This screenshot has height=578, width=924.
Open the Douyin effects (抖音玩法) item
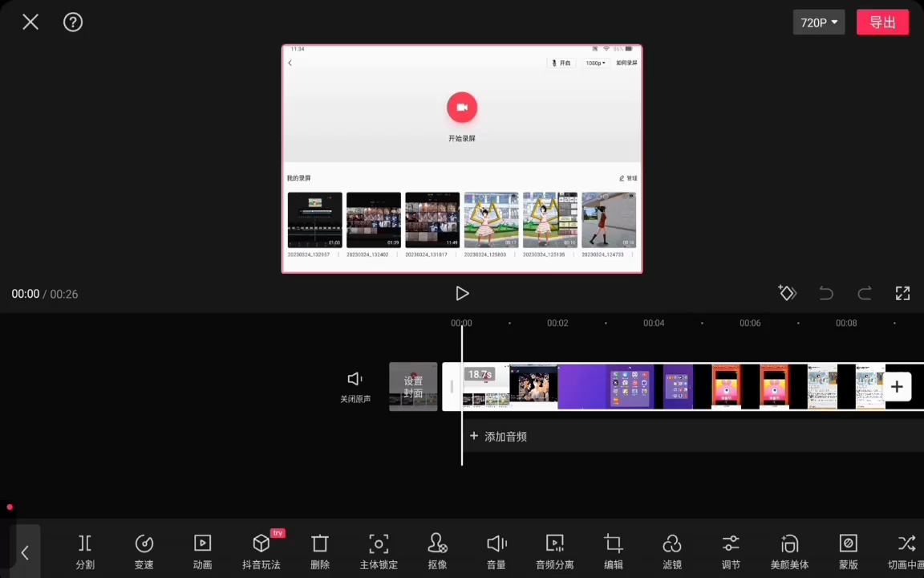pyautogui.click(x=261, y=551)
